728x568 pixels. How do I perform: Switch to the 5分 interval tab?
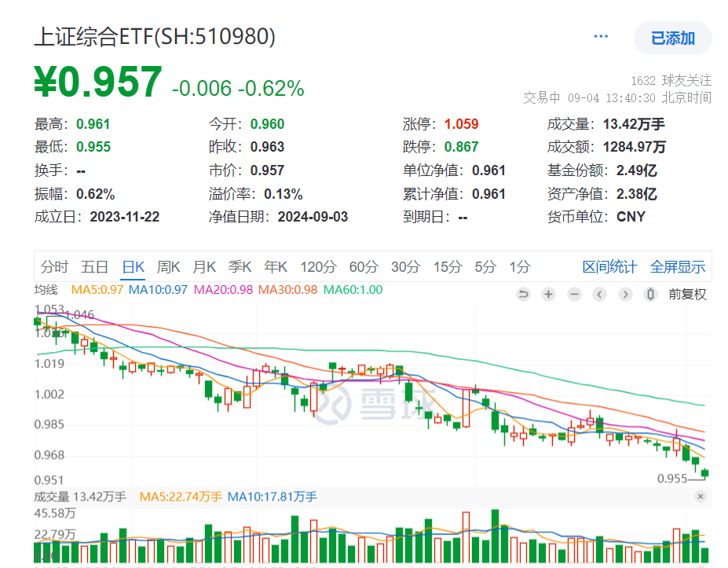pos(485,267)
